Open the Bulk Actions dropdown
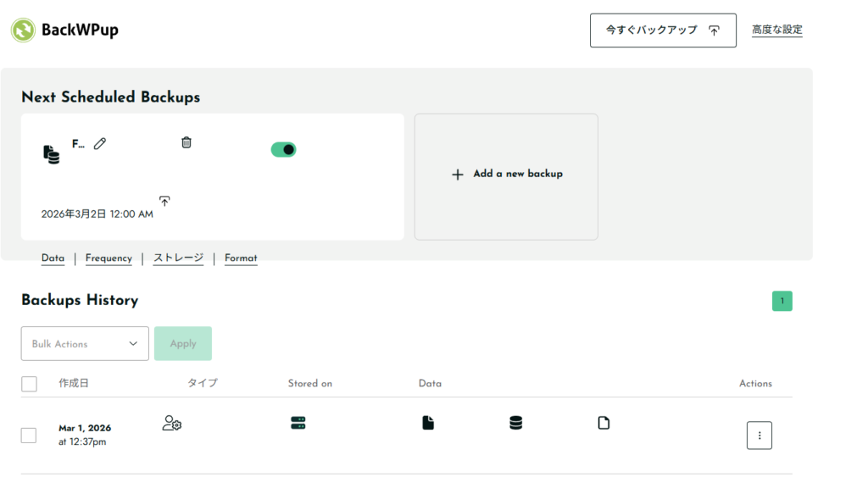This screenshot has width=868, height=483. (x=85, y=343)
